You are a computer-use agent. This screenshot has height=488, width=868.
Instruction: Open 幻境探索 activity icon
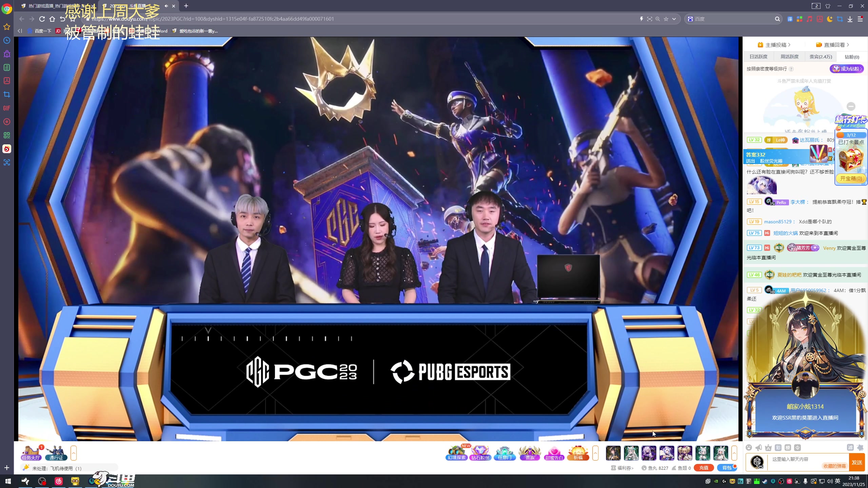pos(456,453)
